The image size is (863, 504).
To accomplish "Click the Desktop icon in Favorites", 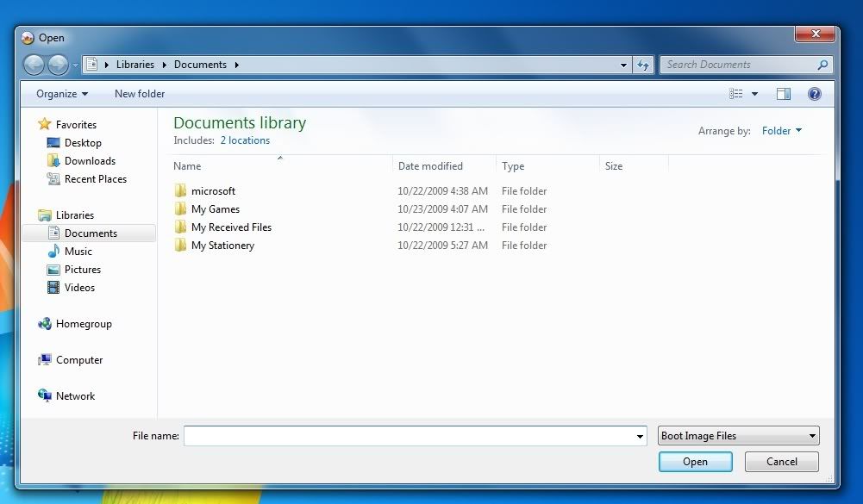I will [x=53, y=142].
